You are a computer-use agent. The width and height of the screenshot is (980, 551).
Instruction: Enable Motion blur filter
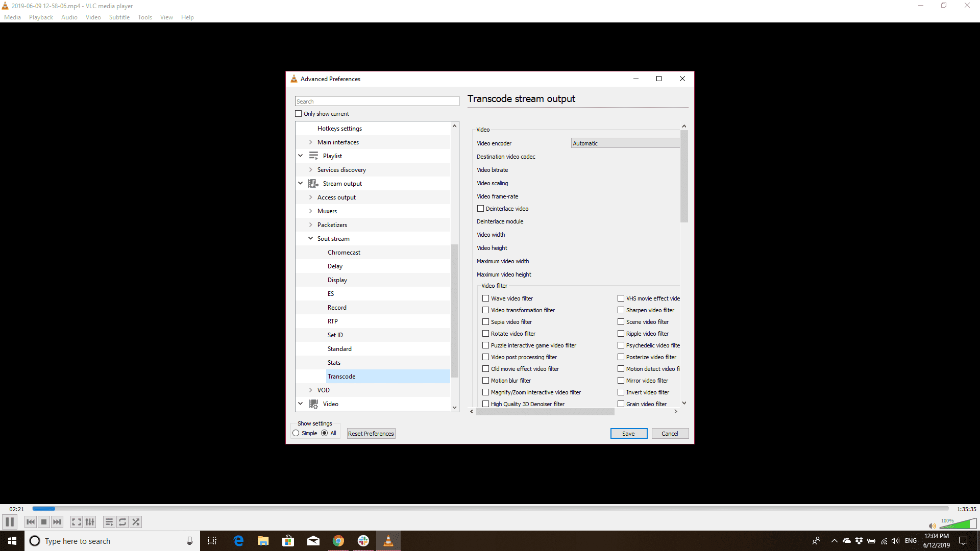coord(485,381)
